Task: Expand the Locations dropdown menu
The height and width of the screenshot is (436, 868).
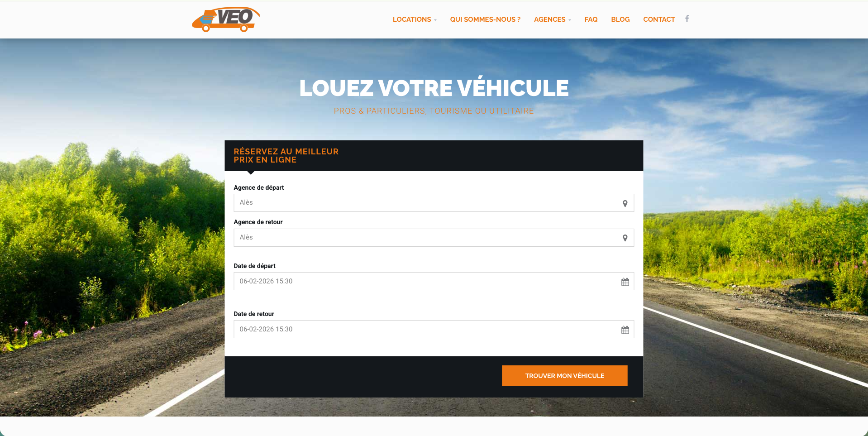Action: tap(414, 19)
